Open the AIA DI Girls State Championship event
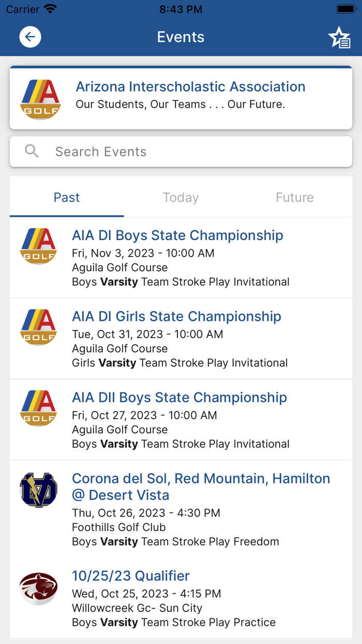362x644 pixels. coord(176,316)
